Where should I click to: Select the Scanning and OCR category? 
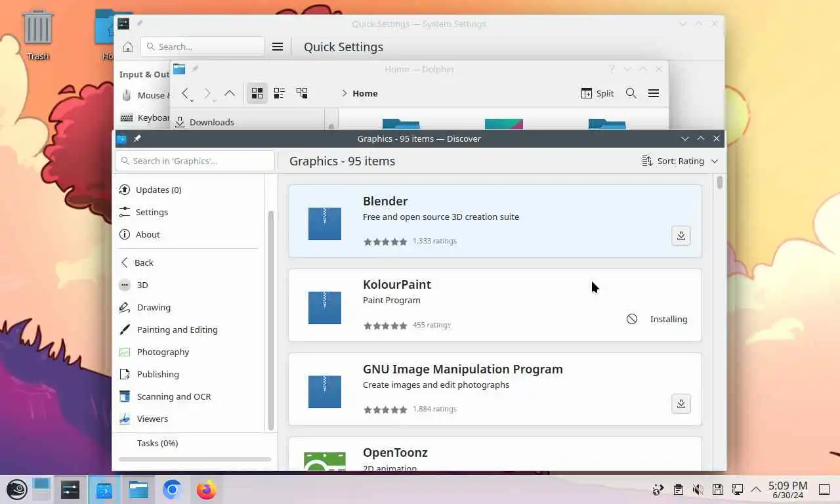[x=190, y=396]
